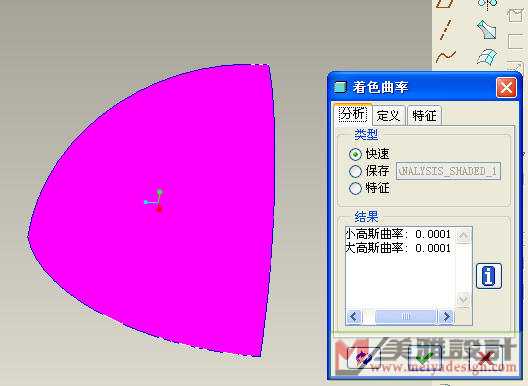The height and width of the screenshot is (386, 528).
Task: Cancel with the red X button
Action: click(486, 358)
